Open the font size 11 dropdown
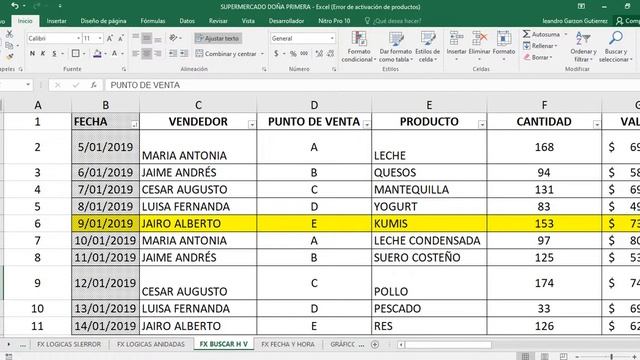Image resolution: width=640 pixels, height=360 pixels. point(100,38)
